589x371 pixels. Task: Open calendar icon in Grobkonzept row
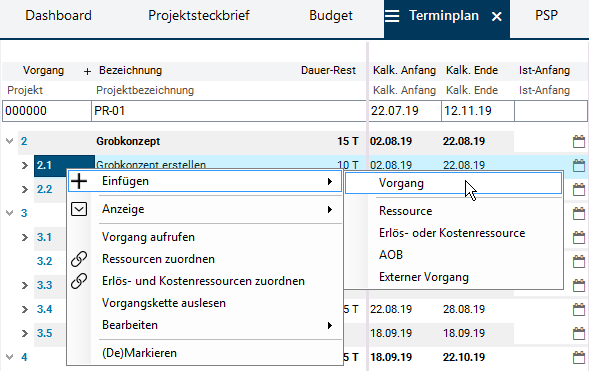tap(579, 142)
